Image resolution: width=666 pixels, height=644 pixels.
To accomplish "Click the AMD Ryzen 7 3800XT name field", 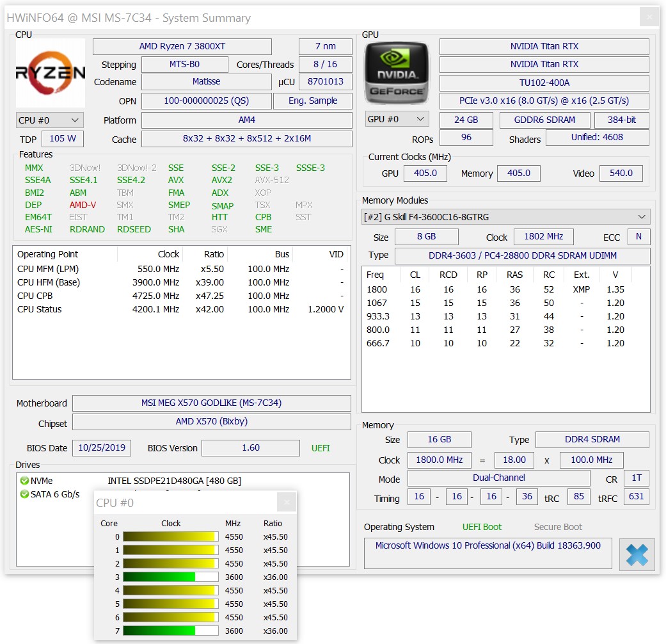I will [182, 46].
